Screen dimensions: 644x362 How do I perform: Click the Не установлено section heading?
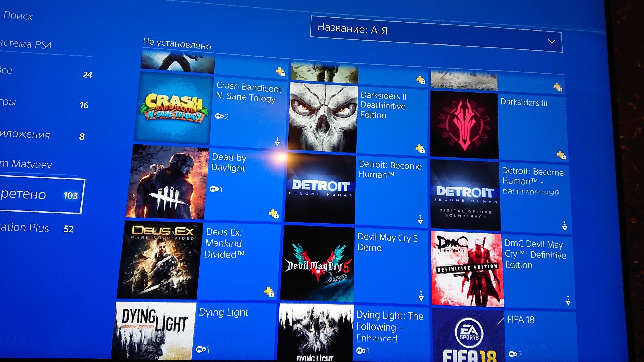(x=177, y=44)
